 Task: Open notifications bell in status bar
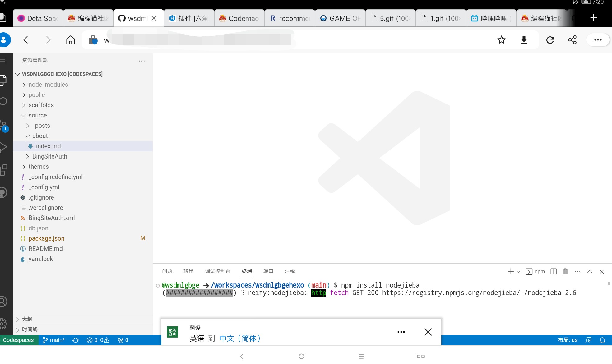(602, 340)
